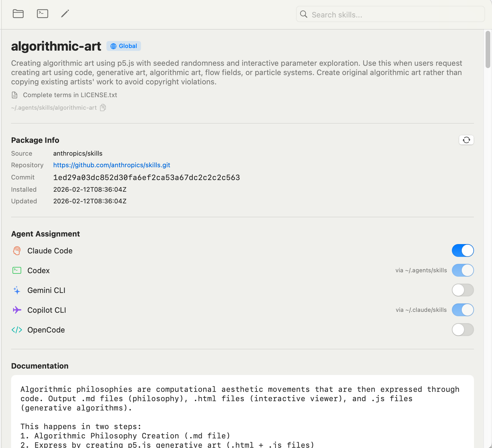Click the Global scope badge
Viewport: 492px width, 448px height.
[x=124, y=46]
